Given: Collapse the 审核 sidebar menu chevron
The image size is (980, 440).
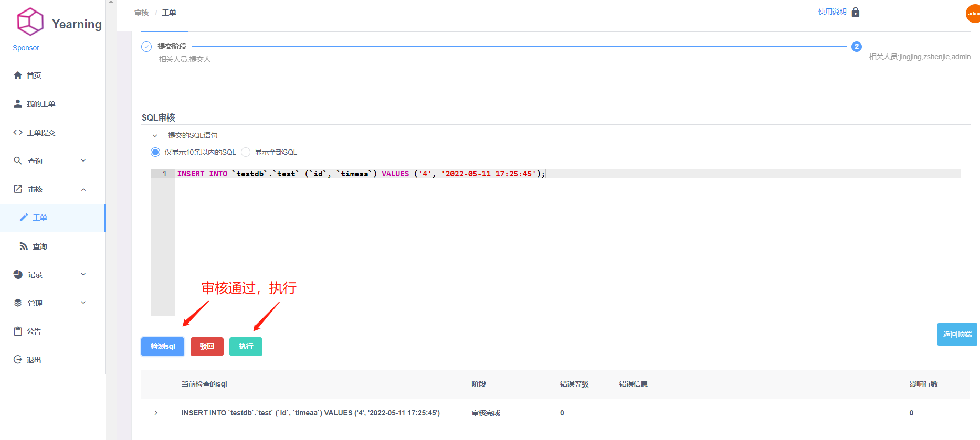Looking at the screenshot, I should point(83,189).
